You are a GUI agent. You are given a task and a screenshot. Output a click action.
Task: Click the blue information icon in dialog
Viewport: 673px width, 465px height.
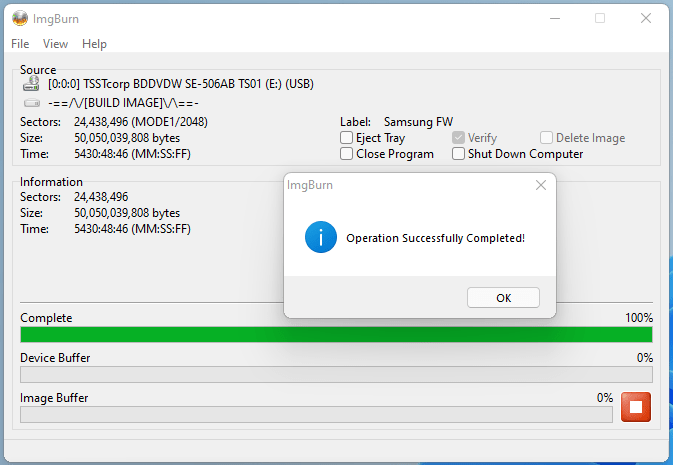320,238
